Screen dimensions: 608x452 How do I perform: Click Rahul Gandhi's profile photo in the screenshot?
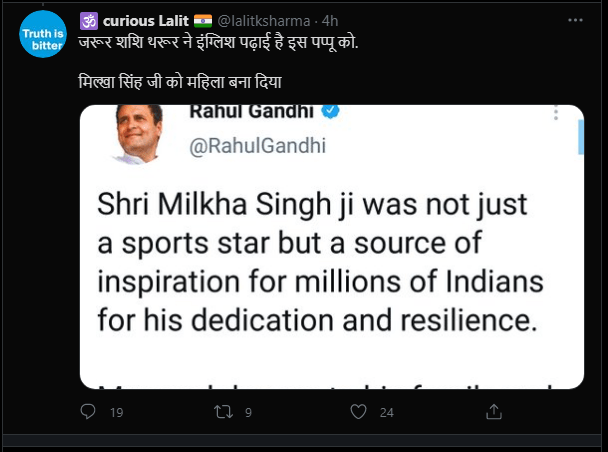(138, 134)
